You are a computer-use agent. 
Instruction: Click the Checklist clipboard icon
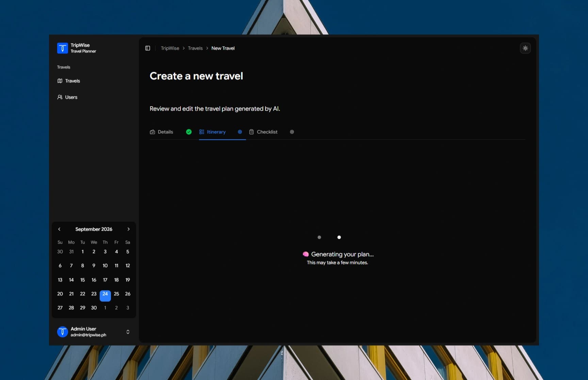(251, 132)
